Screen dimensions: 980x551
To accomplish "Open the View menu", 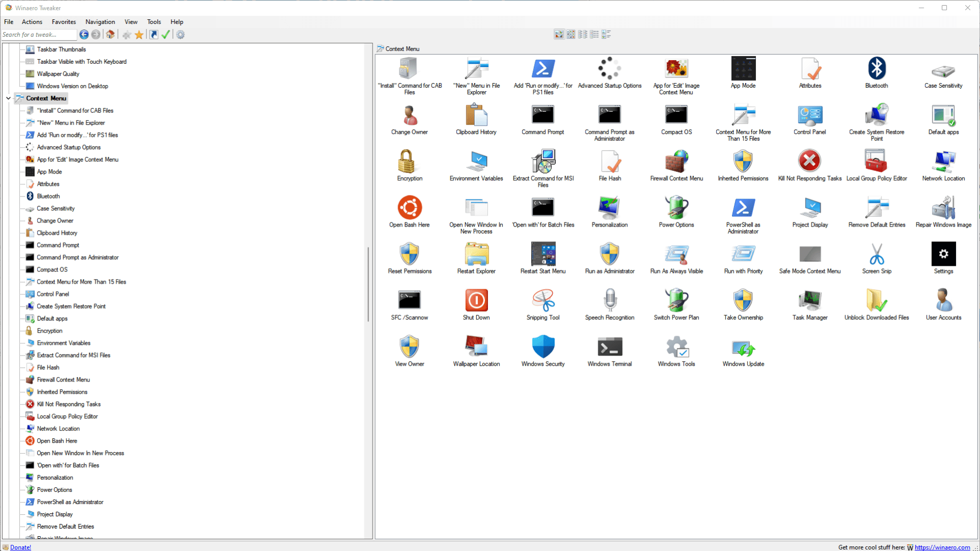I will 131,22.
